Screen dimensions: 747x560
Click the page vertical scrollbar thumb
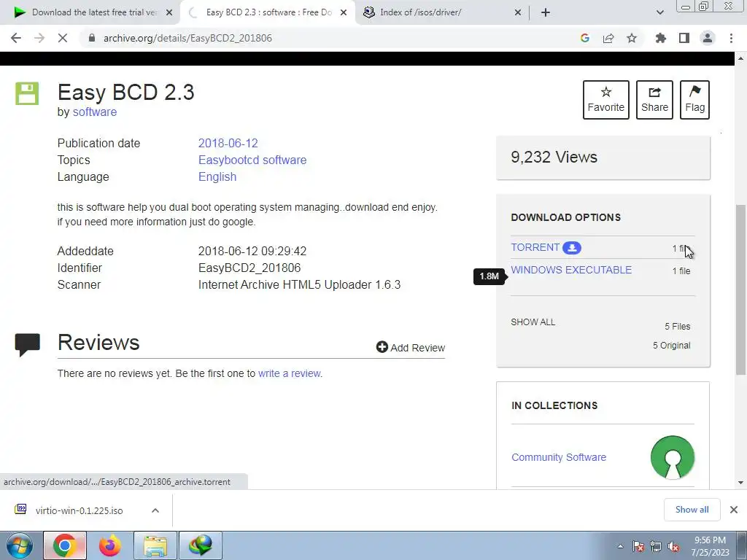click(x=740, y=289)
